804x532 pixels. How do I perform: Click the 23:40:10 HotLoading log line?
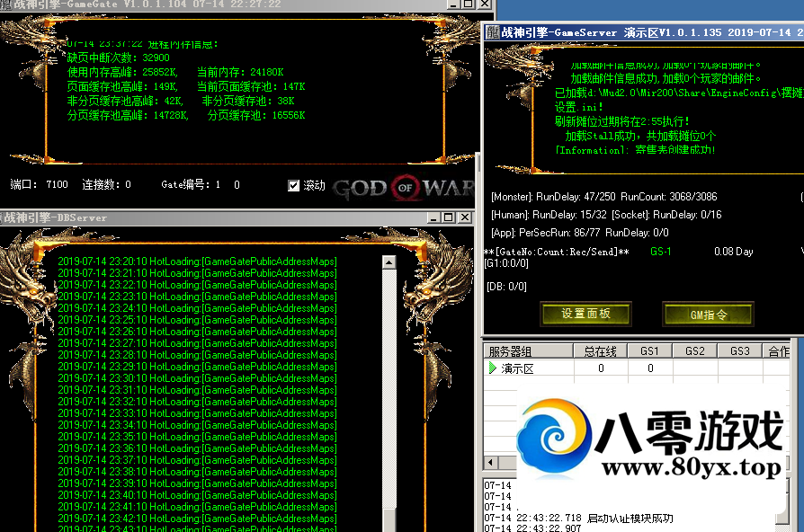click(x=198, y=495)
